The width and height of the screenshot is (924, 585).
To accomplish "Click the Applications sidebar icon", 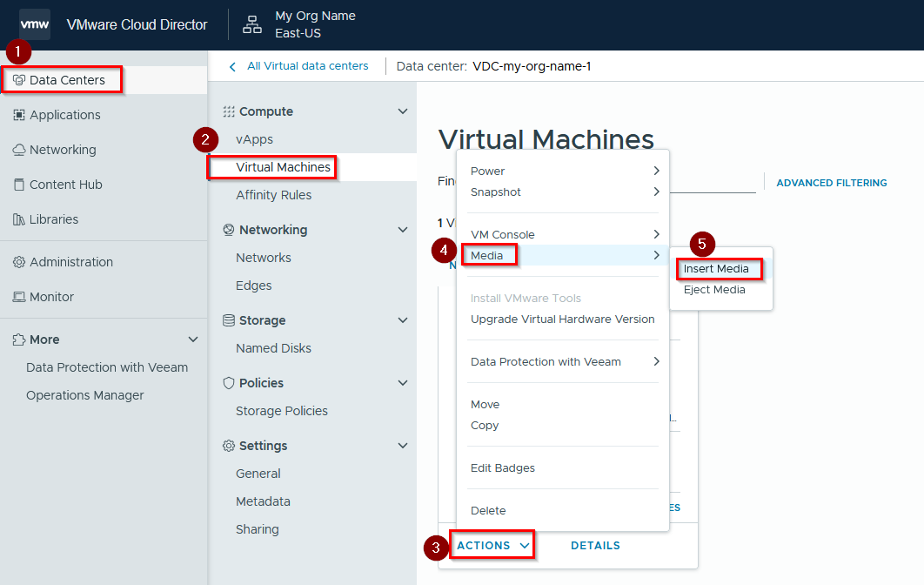I will pos(19,115).
